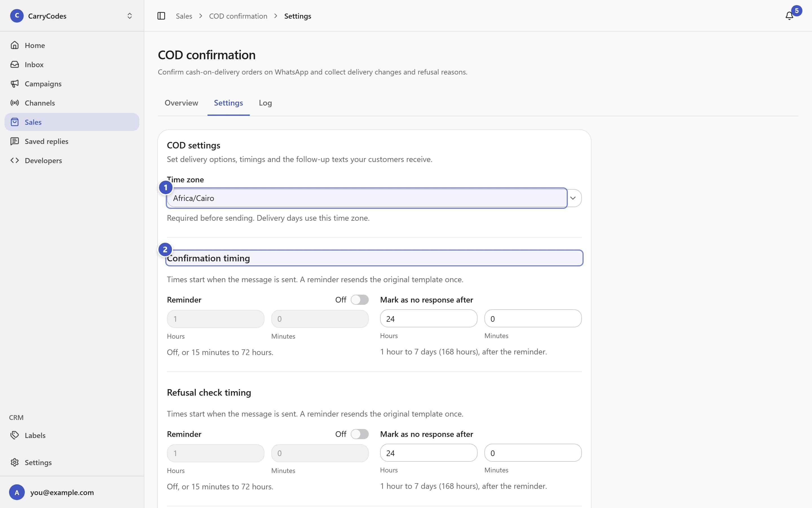Image resolution: width=812 pixels, height=508 pixels.
Task: Click Confirmation timing no-response Hours field 24
Action: pos(429,319)
